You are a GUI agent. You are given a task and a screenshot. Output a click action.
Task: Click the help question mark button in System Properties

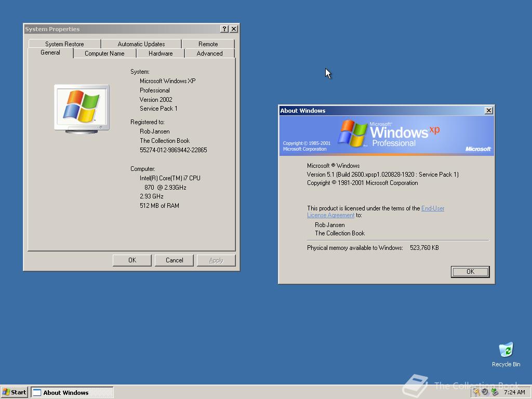click(x=224, y=29)
